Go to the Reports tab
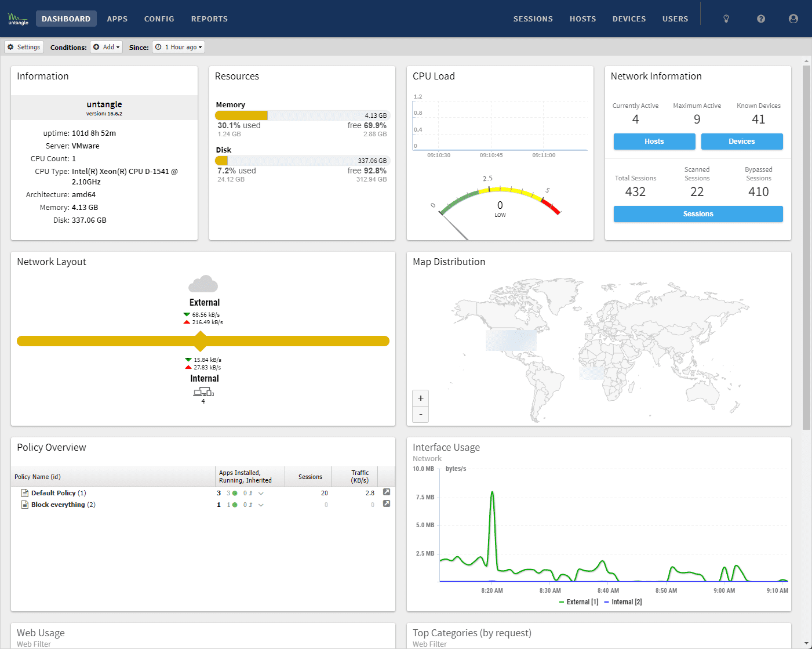812x649 pixels. [209, 19]
